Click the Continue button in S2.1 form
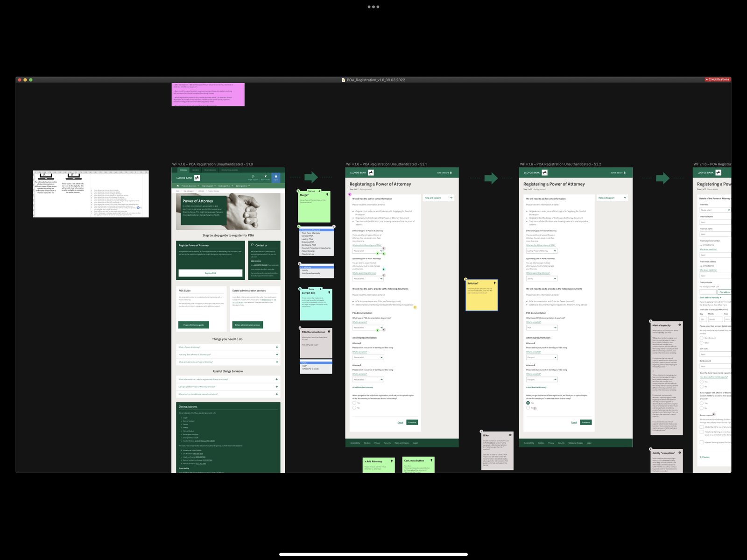Image resolution: width=747 pixels, height=560 pixels. 412,422
